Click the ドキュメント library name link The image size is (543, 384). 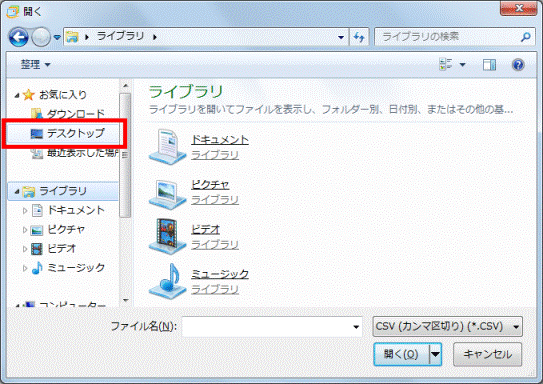(x=220, y=140)
